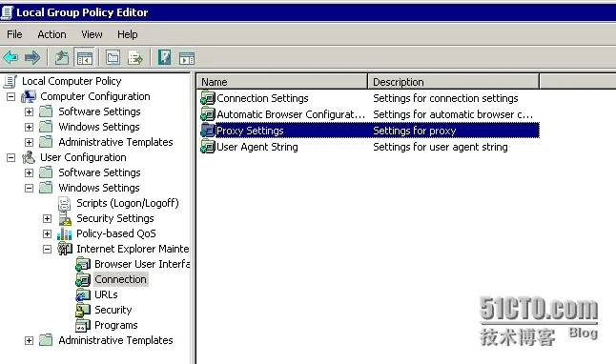Select the Policy-based QoS tree label

click(x=116, y=233)
